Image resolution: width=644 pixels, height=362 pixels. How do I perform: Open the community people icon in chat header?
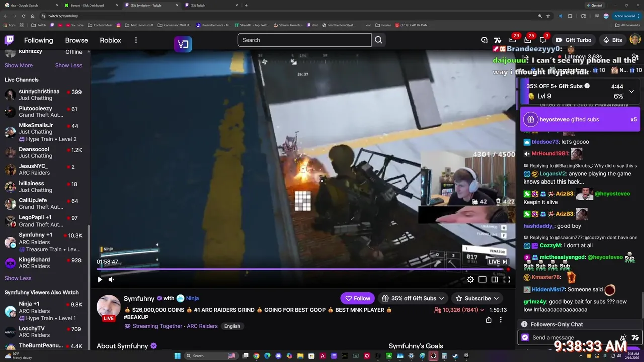coord(635,57)
